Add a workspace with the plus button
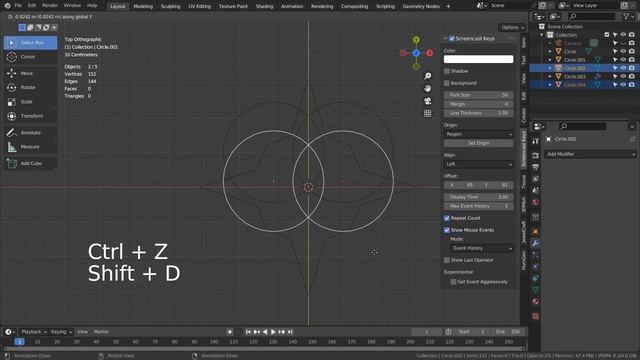The height and width of the screenshot is (360, 640). point(448,6)
